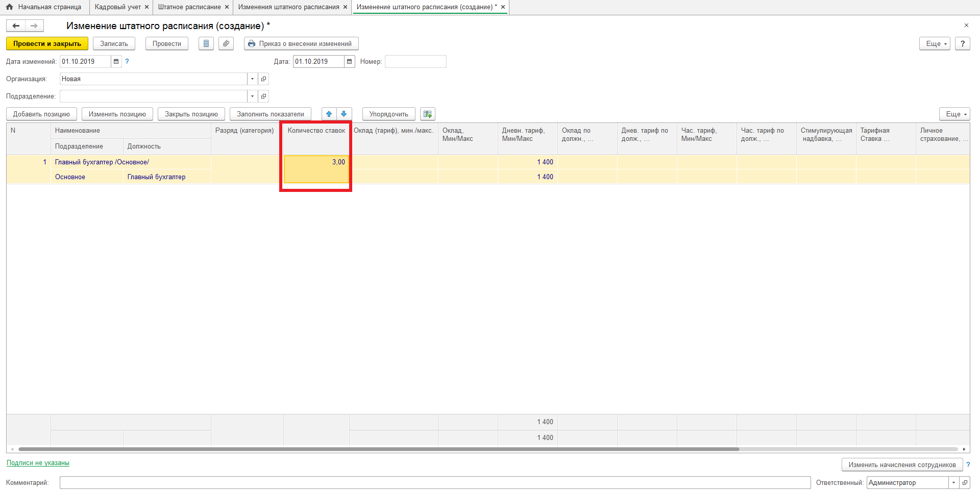Open calendar for Дата изменений field

116,61
